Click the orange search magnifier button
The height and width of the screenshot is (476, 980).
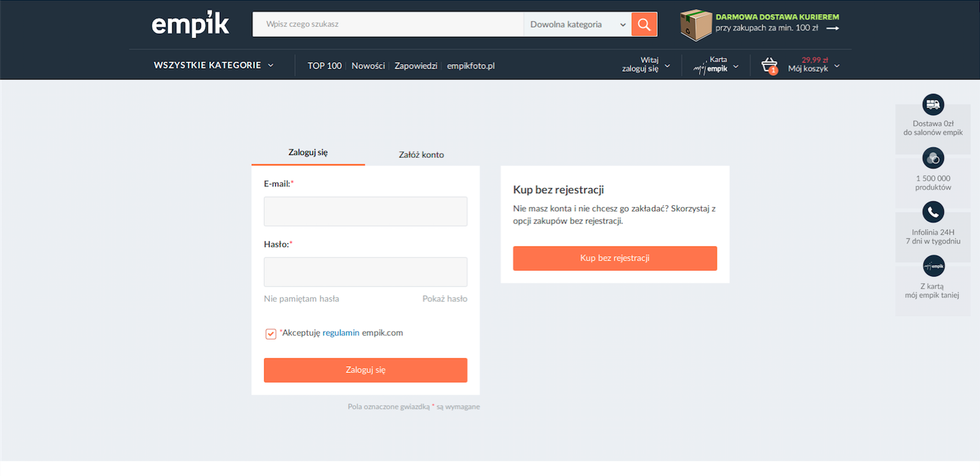tap(644, 25)
